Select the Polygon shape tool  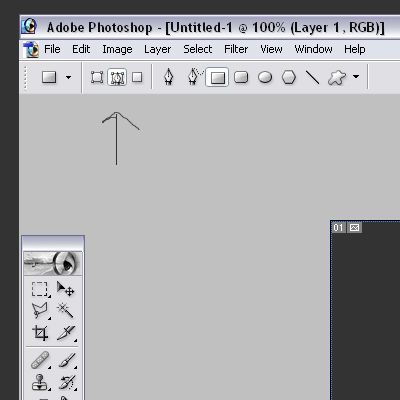pos(289,77)
